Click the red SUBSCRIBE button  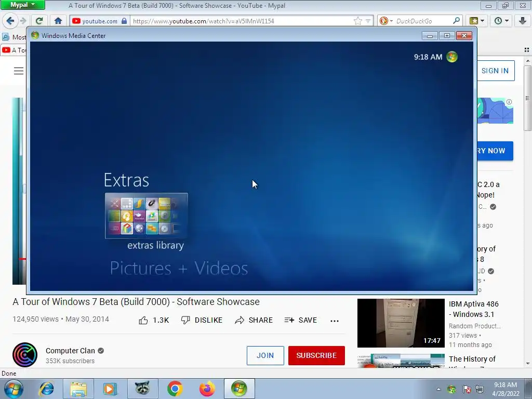point(316,355)
